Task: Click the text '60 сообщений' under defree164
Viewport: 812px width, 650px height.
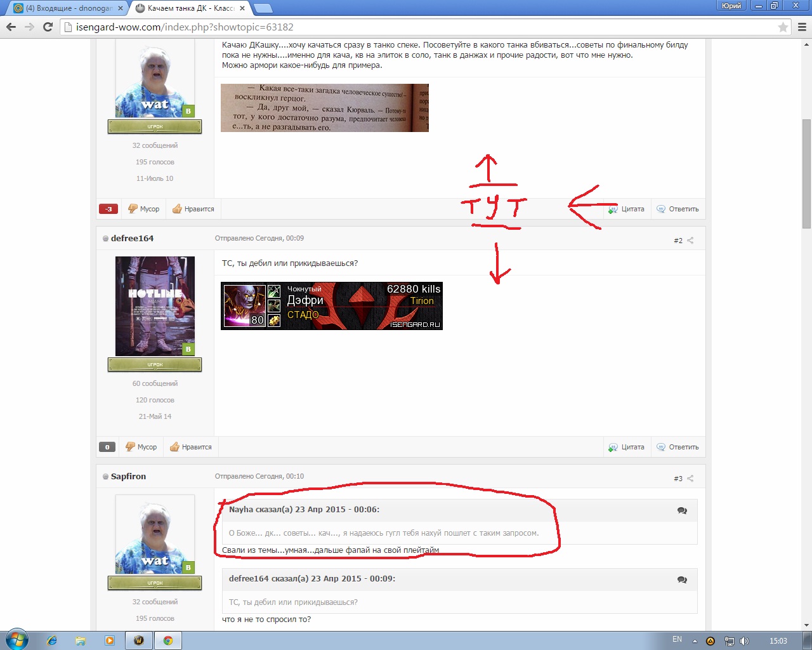Action: click(x=155, y=383)
